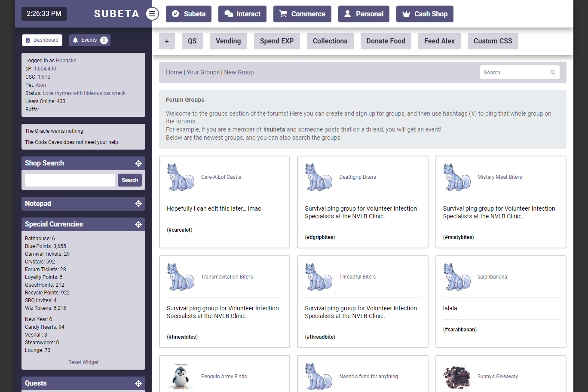Viewport: 588px width, 392px height.
Task: Click the New Group link
Action: coord(239,72)
